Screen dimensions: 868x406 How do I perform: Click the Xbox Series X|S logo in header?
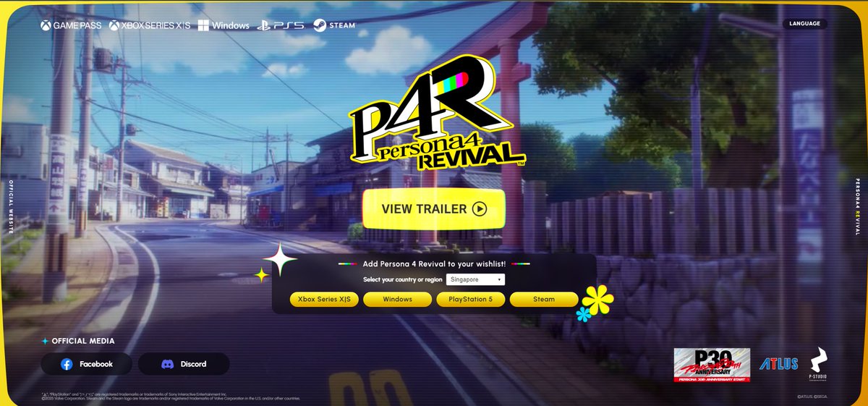tap(149, 25)
